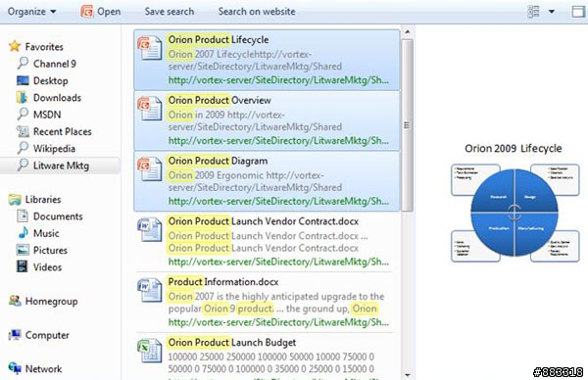Image resolution: width=588 pixels, height=380 pixels.
Task: Click the Channel 9 search icon
Action: pos(23,63)
